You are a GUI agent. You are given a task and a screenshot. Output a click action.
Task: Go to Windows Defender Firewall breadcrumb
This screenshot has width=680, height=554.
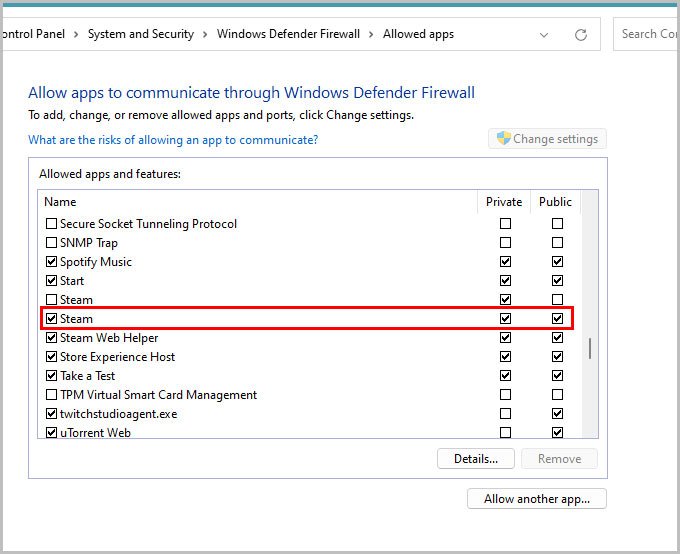[288, 34]
